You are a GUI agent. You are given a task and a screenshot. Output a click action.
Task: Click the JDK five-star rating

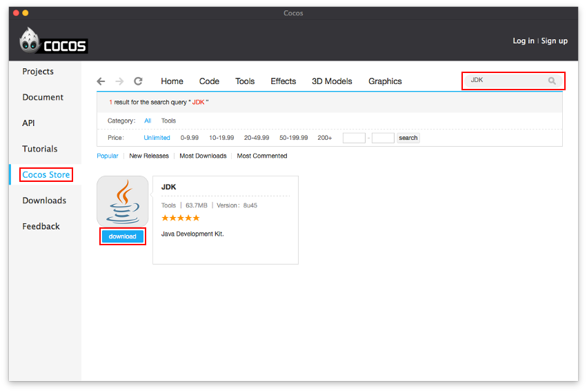click(x=181, y=218)
